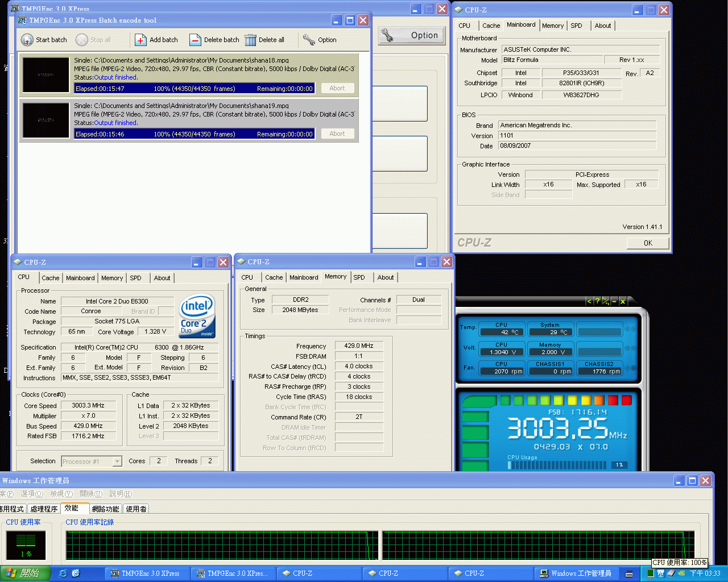Click the green X icon in PC Probe
Screen dimensions: 728x582
(x=623, y=301)
